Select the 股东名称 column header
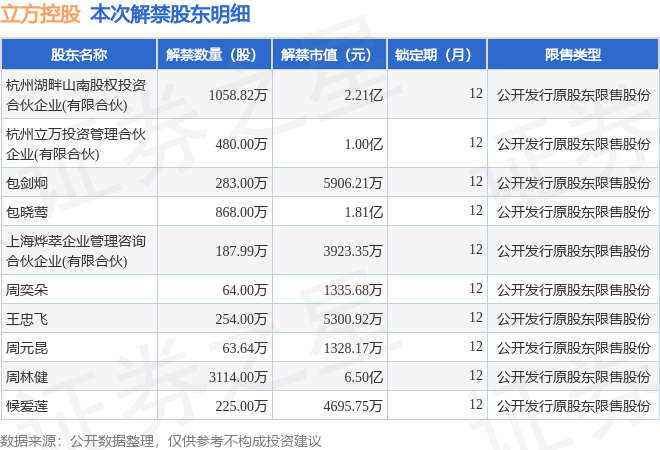This screenshot has width=660, height=450. tap(79, 54)
